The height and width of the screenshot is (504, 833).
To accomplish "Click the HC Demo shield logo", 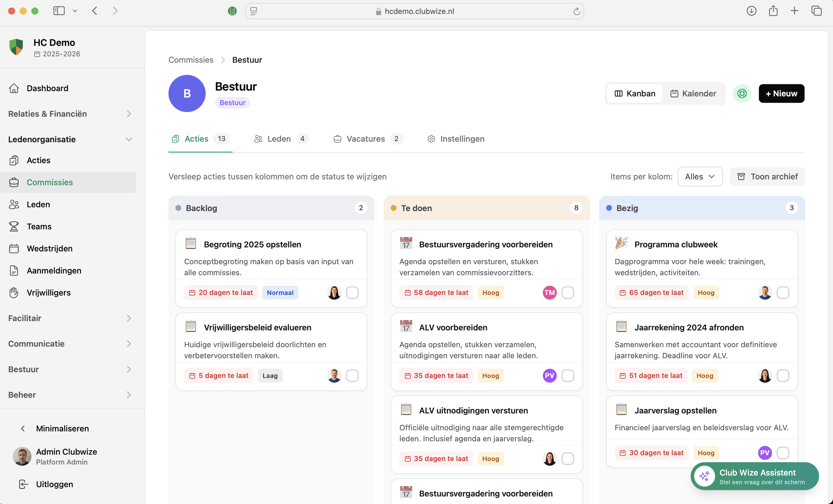I will click(16, 47).
